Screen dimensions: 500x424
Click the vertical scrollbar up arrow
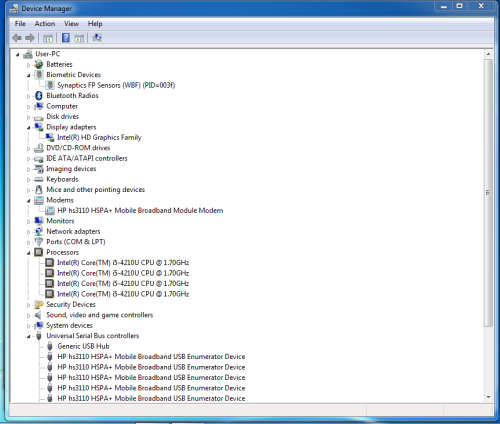(488, 54)
